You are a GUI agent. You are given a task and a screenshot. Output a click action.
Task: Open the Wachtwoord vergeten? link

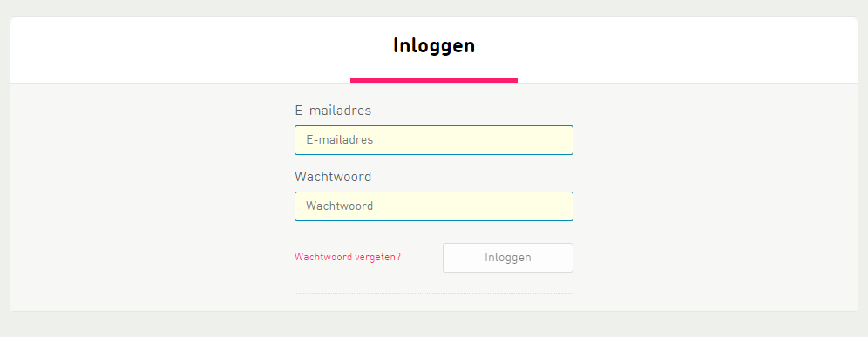click(348, 257)
